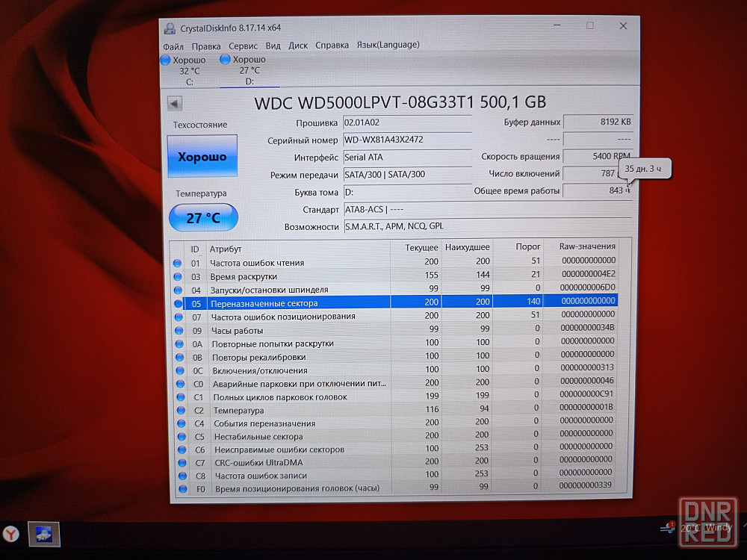
Task: Click status dot of Переназначенные сектора row
Action: pyautogui.click(x=179, y=303)
